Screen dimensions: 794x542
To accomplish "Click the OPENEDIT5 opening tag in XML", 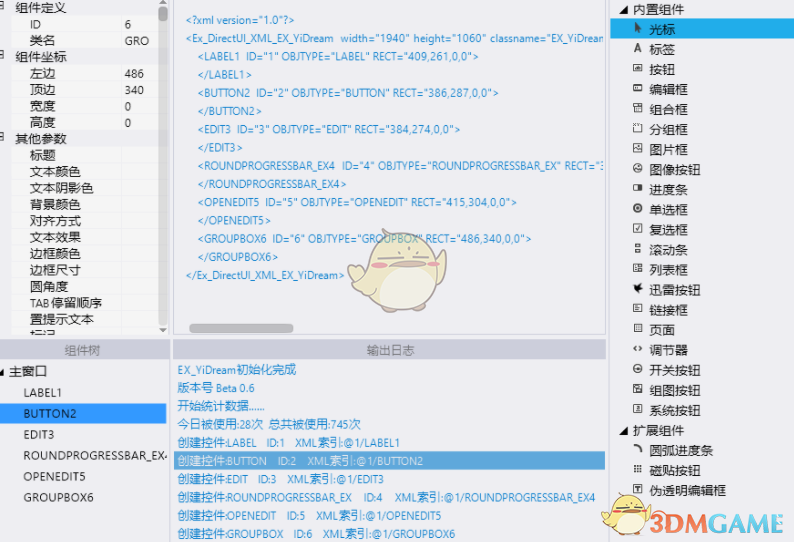I will click(357, 202).
